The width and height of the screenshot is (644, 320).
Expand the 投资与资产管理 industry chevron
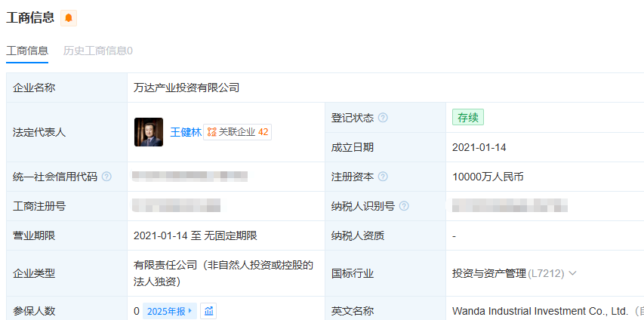(x=572, y=273)
